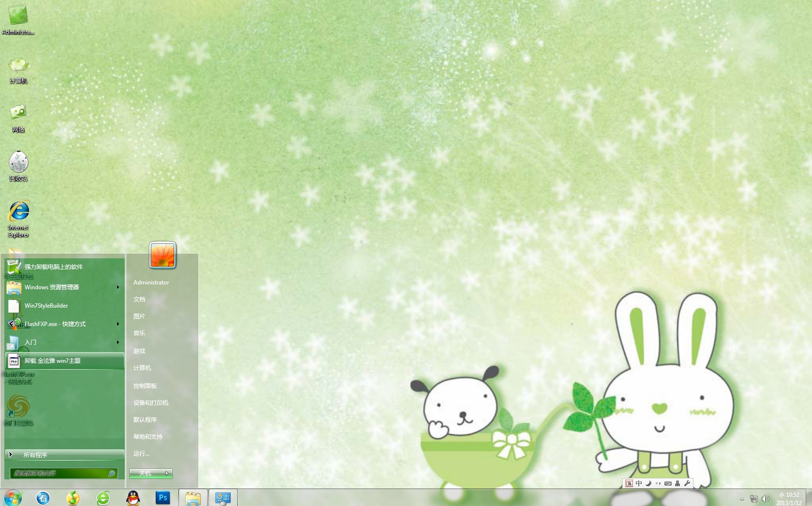Launch QQ penguin icon in taskbar

(x=133, y=498)
